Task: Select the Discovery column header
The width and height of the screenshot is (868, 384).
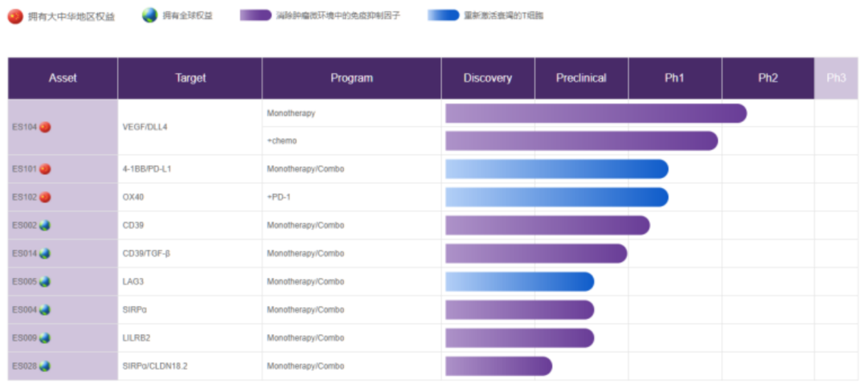Action: 487,78
